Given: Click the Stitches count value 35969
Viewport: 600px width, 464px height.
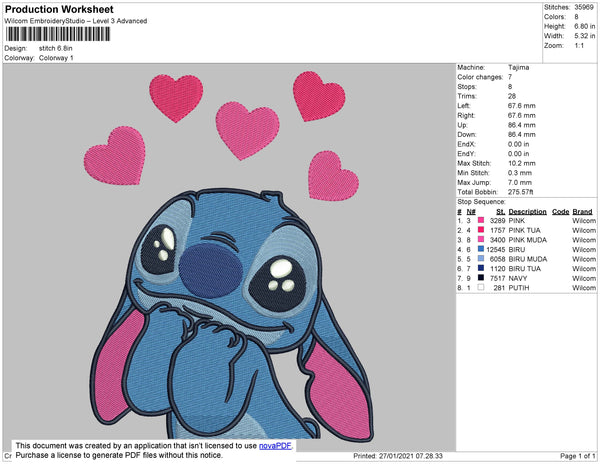Looking at the screenshot, I should (x=585, y=6).
